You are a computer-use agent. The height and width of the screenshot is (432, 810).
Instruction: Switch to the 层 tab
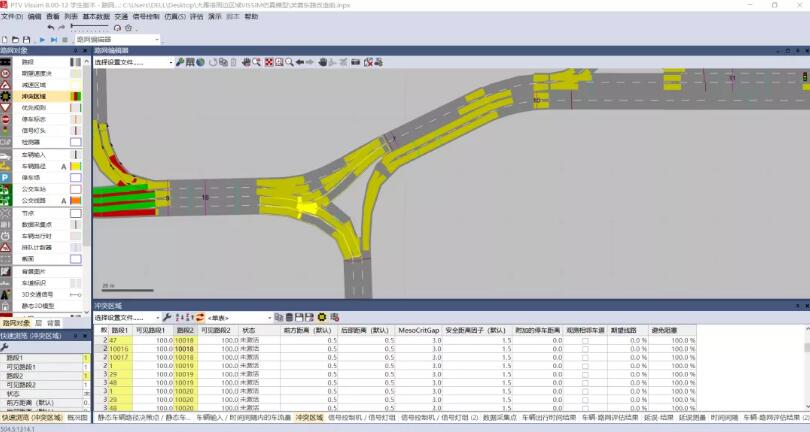click(x=39, y=323)
